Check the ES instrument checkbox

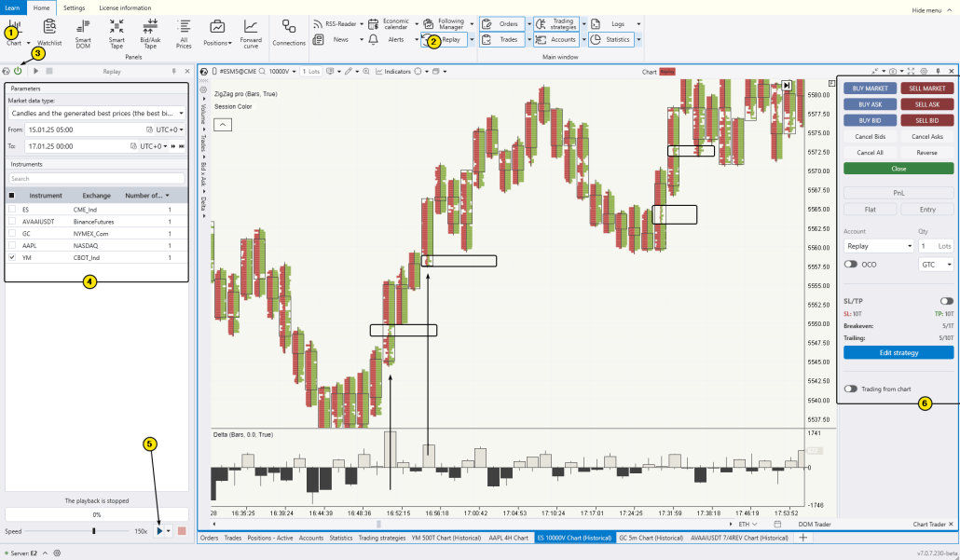(13, 208)
